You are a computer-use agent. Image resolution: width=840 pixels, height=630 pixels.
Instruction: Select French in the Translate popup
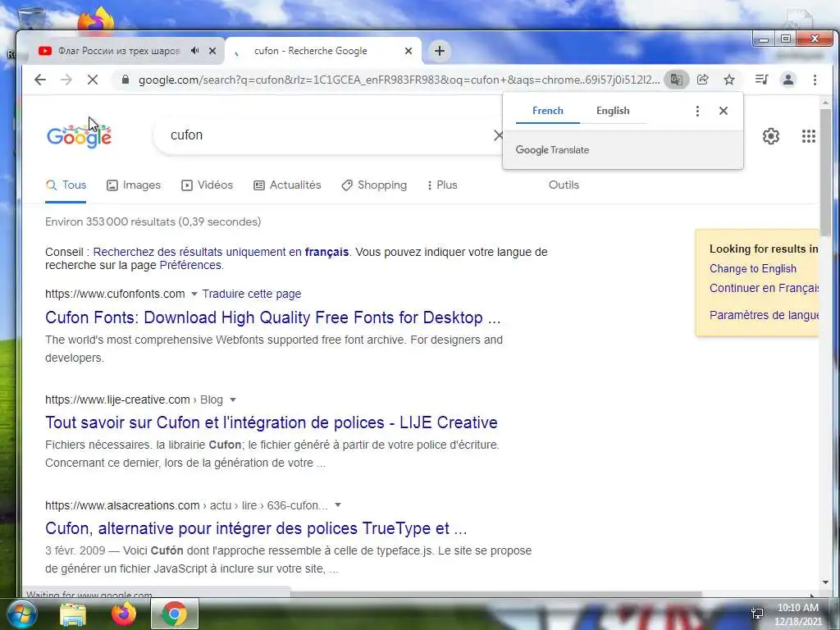coord(547,111)
